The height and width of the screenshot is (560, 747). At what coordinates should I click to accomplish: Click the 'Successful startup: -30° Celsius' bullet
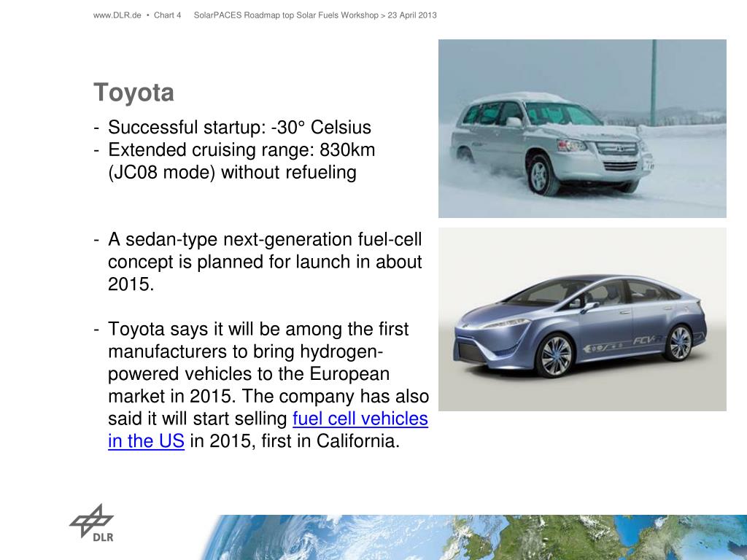click(239, 128)
